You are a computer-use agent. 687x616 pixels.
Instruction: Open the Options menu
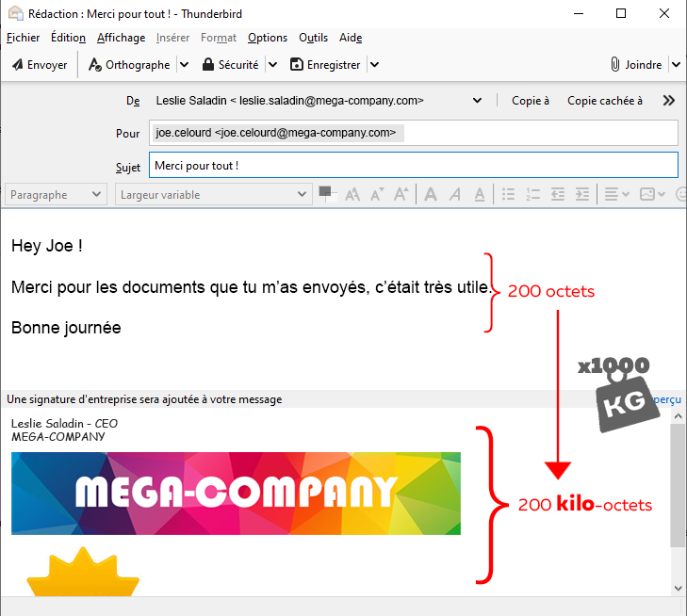(x=268, y=38)
